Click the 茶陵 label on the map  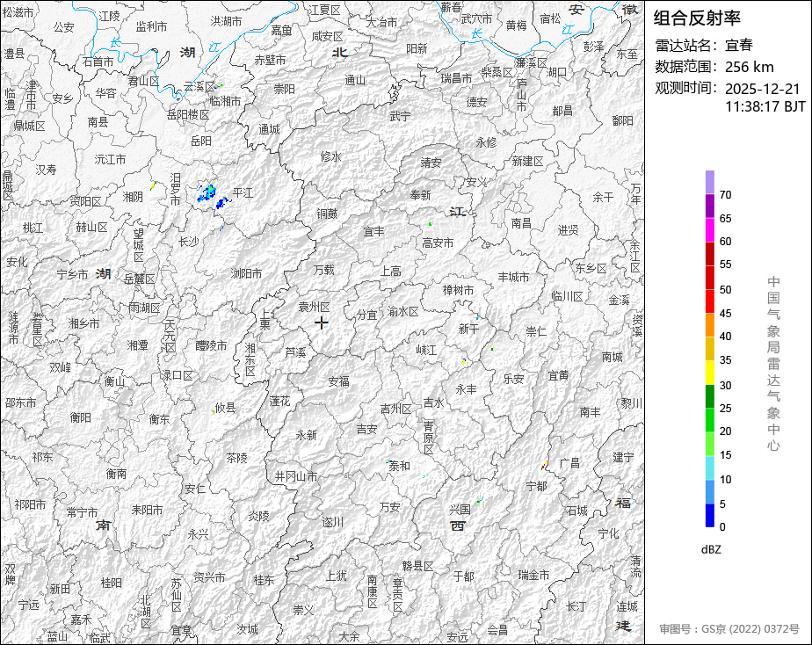point(237,458)
